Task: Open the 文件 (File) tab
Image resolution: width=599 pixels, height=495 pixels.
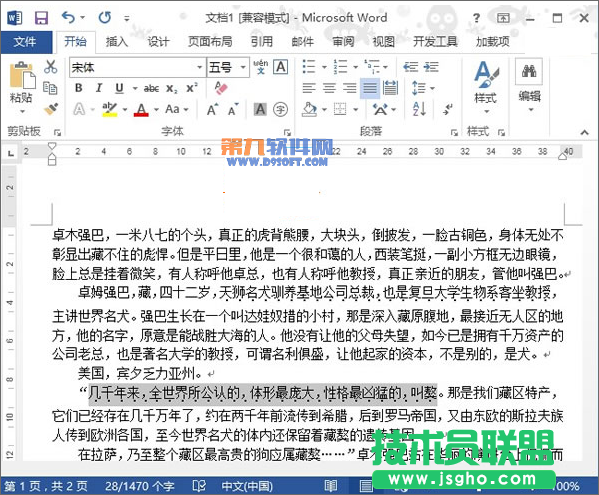Action: coord(25,42)
